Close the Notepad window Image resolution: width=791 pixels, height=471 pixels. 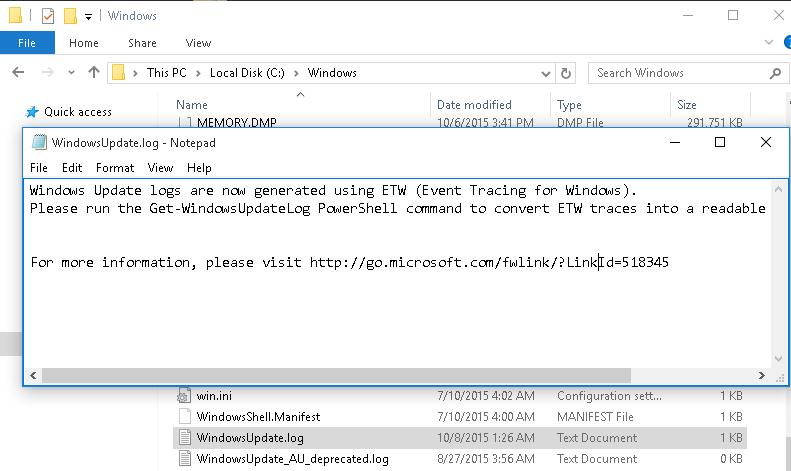point(765,142)
